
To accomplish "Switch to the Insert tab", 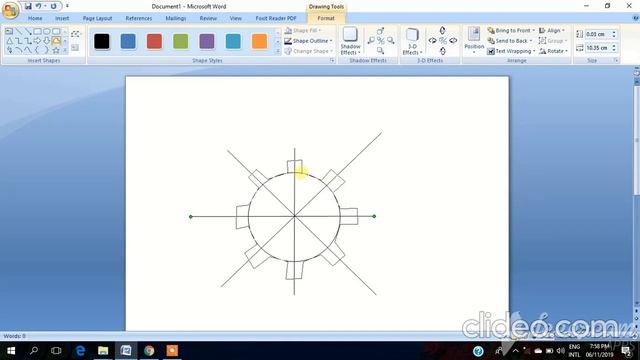I will click(62, 18).
